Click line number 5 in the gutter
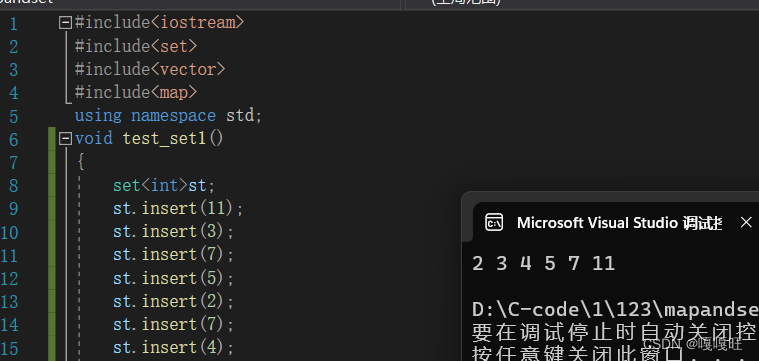Image resolution: width=759 pixels, height=361 pixels. click(x=13, y=117)
